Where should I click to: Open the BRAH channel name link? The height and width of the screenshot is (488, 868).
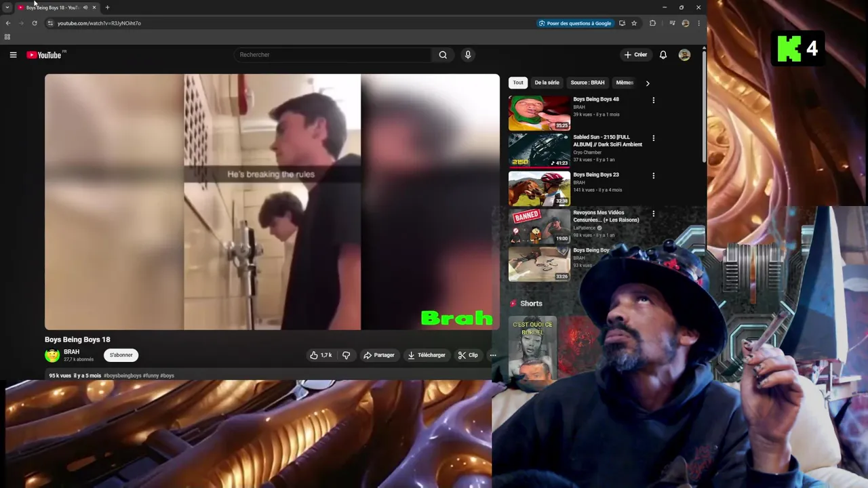pos(71,352)
